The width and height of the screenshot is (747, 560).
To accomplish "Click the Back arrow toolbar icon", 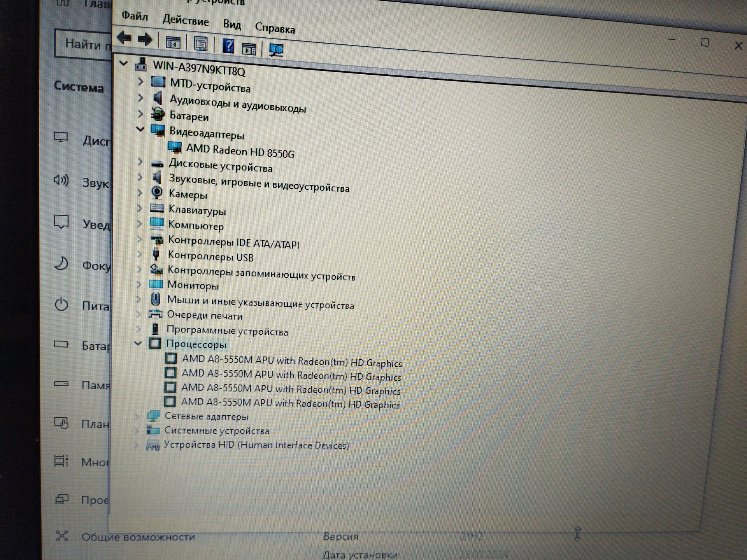I will tap(124, 38).
